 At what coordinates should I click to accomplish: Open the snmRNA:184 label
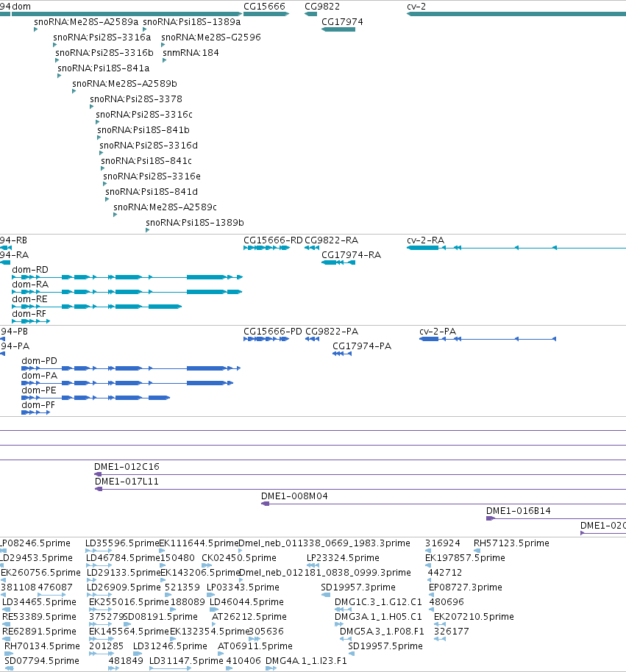pyautogui.click(x=191, y=53)
